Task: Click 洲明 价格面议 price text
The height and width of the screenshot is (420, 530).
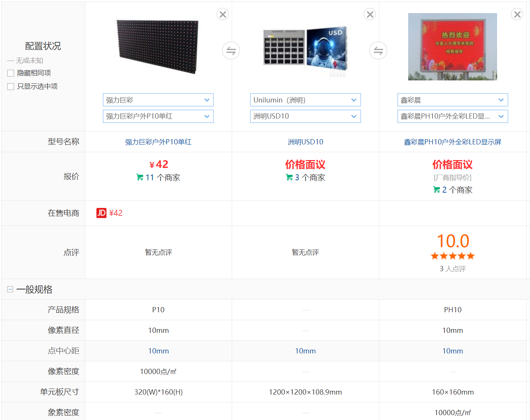Action: [x=305, y=165]
